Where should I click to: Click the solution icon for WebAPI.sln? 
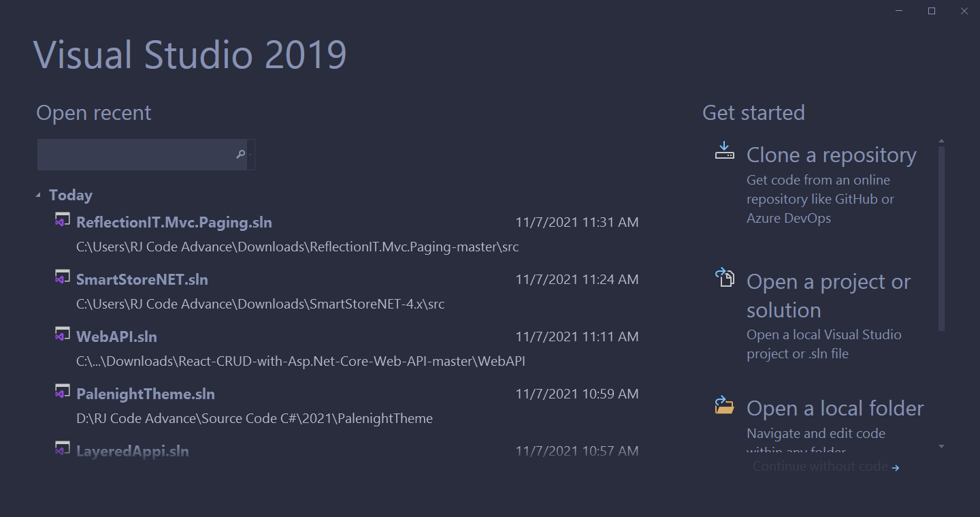click(x=62, y=334)
